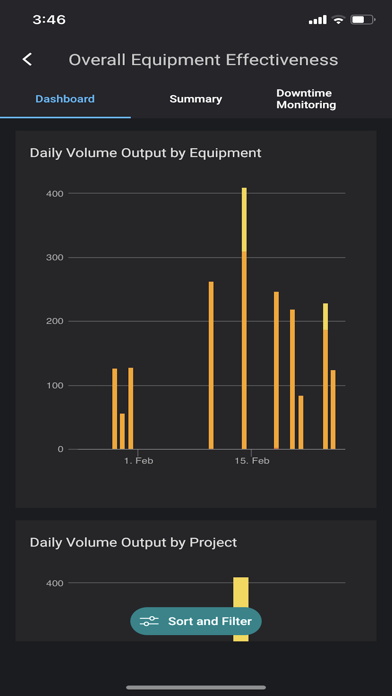Select the Dashboard tab

pyautogui.click(x=65, y=99)
